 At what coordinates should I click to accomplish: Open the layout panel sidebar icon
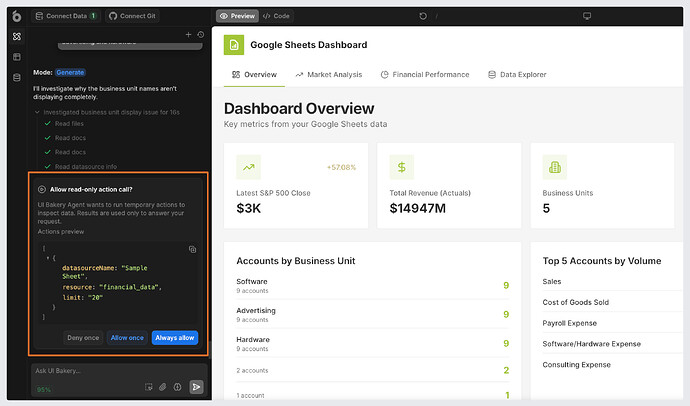(x=17, y=57)
